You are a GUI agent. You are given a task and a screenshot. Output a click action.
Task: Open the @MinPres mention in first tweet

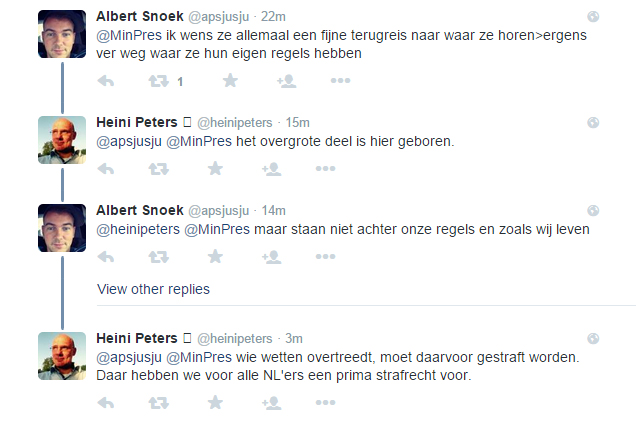[129, 35]
